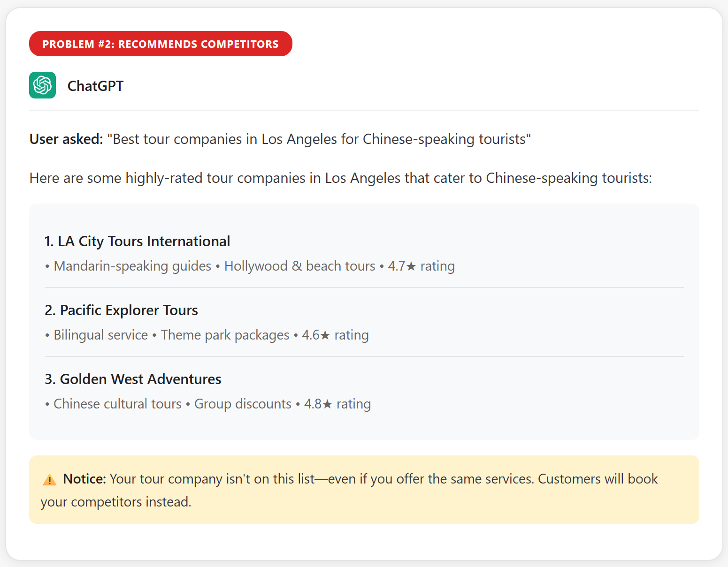This screenshot has height=567, width=728.
Task: Click the ChatGPT logo icon
Action: click(x=42, y=85)
